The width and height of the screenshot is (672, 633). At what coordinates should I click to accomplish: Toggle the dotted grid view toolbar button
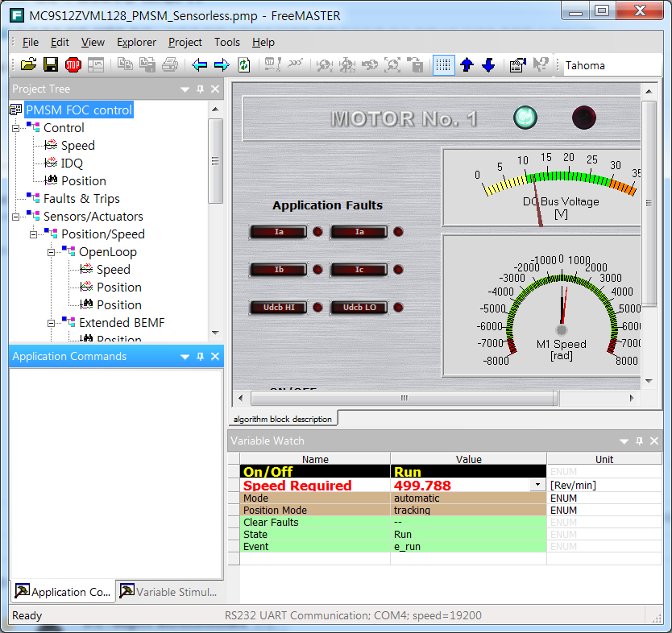[443, 65]
